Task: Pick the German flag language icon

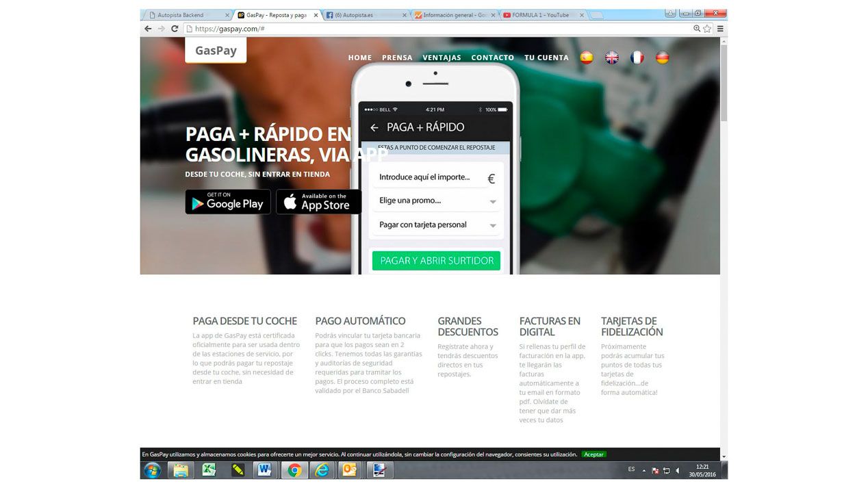Action: pos(662,58)
